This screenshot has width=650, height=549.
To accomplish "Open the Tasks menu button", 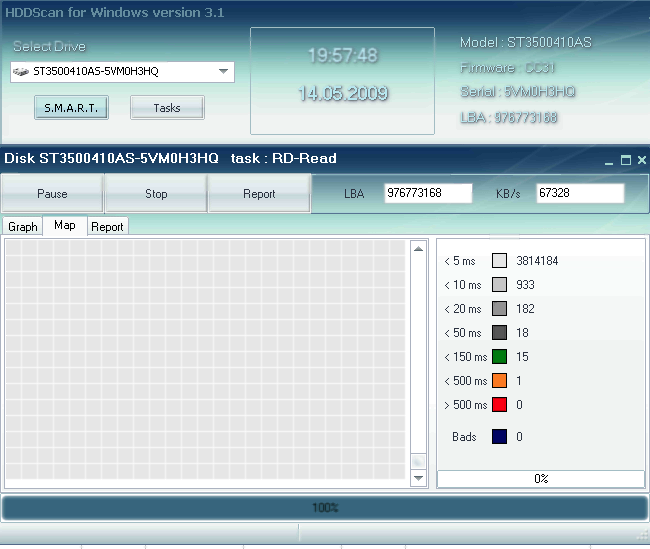I will [167, 108].
